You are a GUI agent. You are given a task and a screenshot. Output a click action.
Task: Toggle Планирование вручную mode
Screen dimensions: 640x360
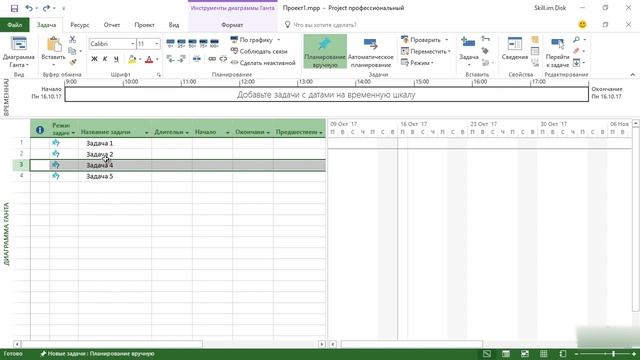325,52
